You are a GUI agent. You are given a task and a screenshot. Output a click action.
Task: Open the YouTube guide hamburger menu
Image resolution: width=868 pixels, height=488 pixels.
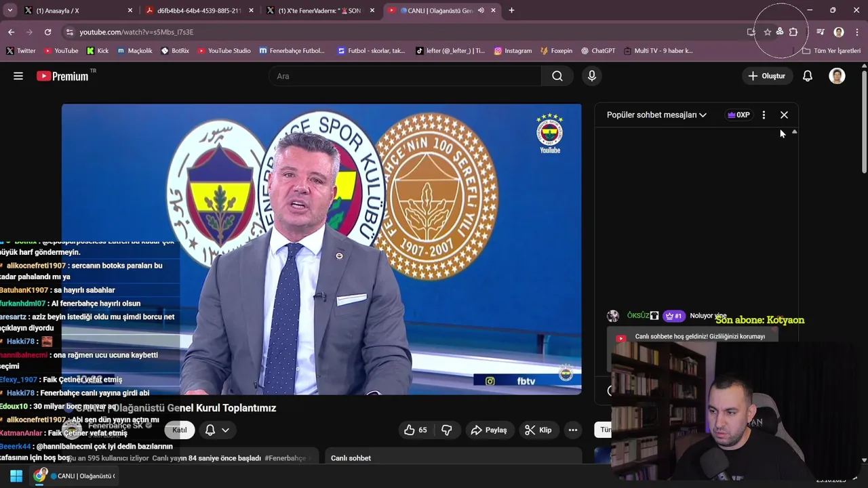point(18,76)
